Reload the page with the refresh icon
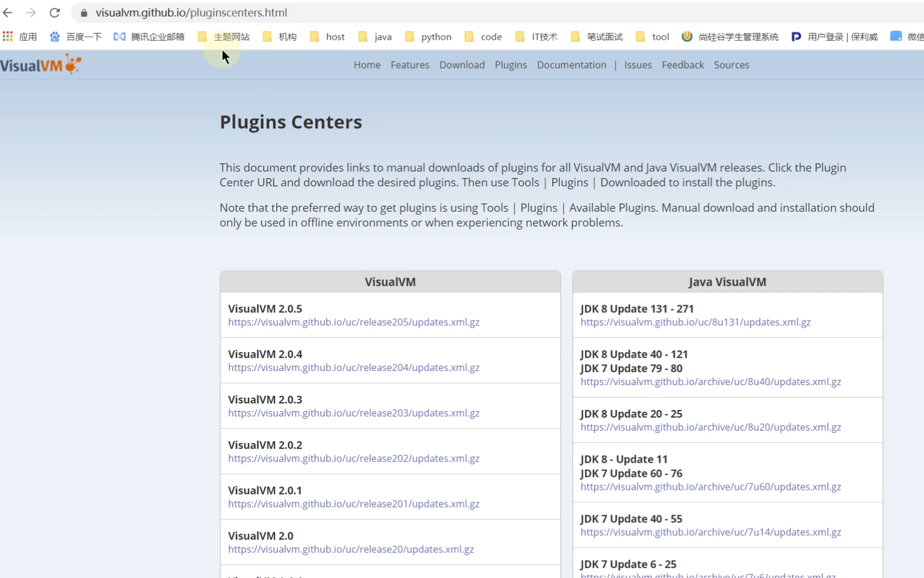924x578 pixels. pyautogui.click(x=54, y=12)
